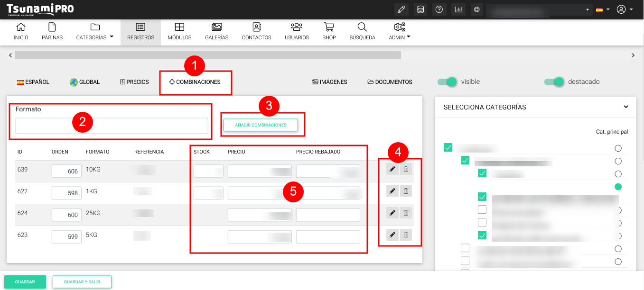
Task: Open the statistics chart icon
Action: [x=458, y=9]
